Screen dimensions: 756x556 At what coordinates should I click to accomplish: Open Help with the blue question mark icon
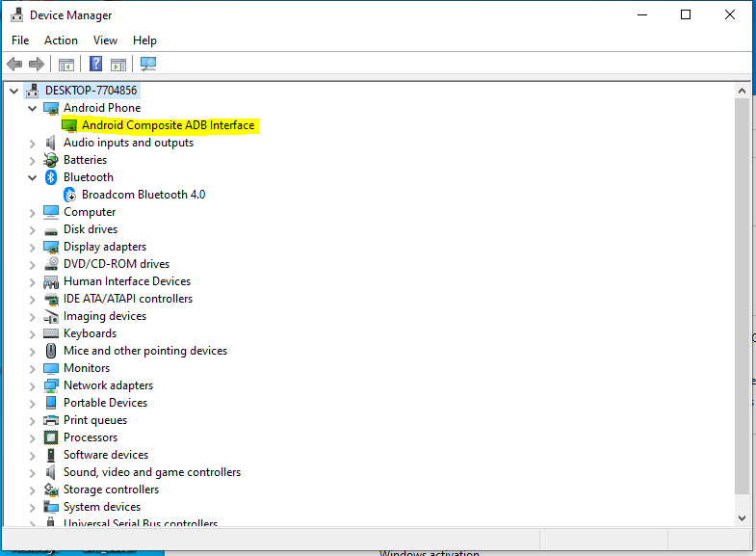(95, 65)
